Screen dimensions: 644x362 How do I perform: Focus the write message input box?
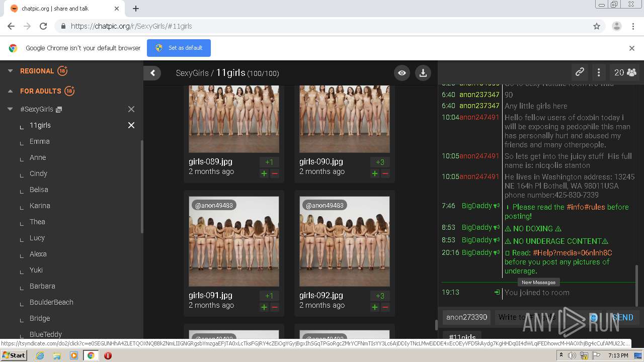coord(541,317)
